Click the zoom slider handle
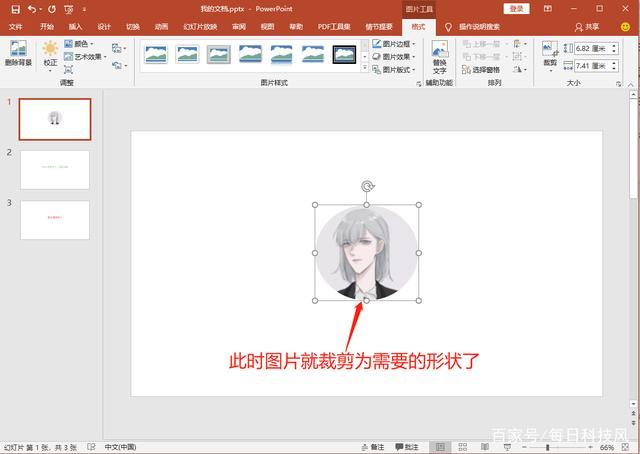Screen dimensions: 640x454 [x=548, y=447]
